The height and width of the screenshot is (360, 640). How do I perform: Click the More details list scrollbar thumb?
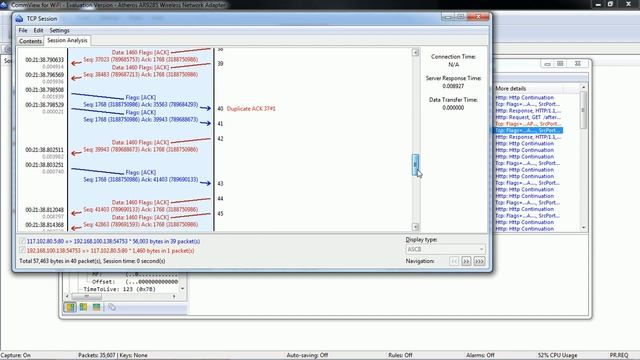(x=583, y=109)
